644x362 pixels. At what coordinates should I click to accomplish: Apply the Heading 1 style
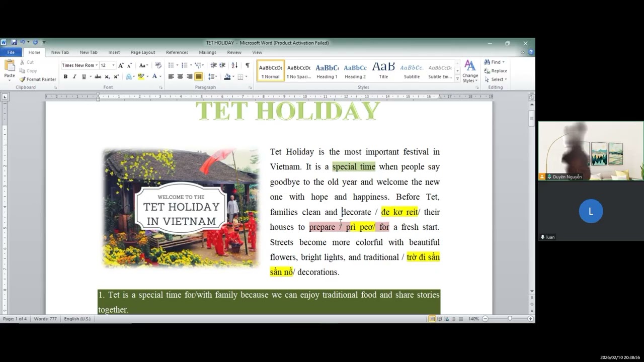[x=327, y=71]
